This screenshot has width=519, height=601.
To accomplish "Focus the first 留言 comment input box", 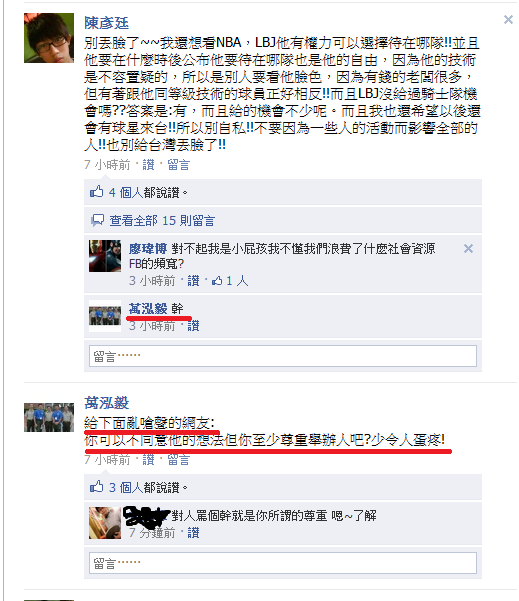I will 283,356.
